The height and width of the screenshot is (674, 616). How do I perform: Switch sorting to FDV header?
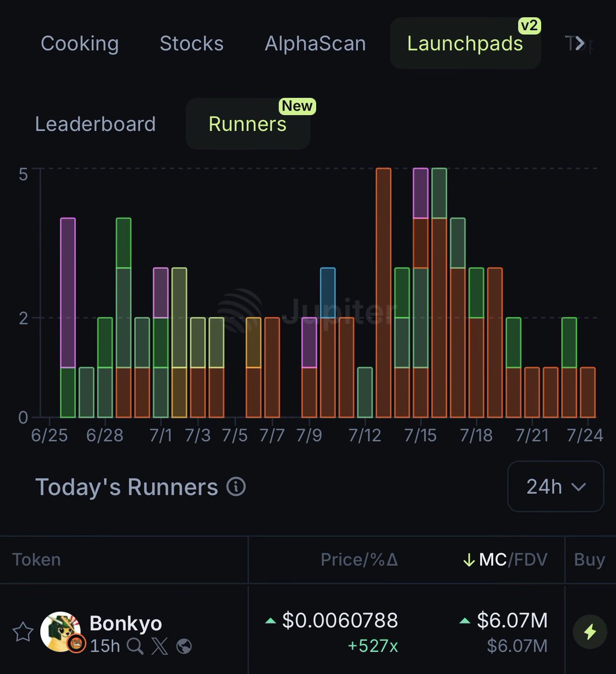530,559
